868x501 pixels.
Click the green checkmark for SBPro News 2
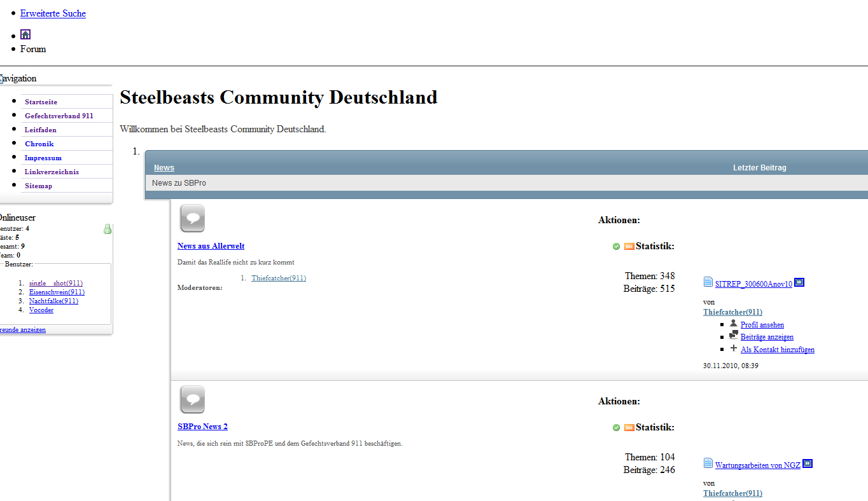point(616,428)
